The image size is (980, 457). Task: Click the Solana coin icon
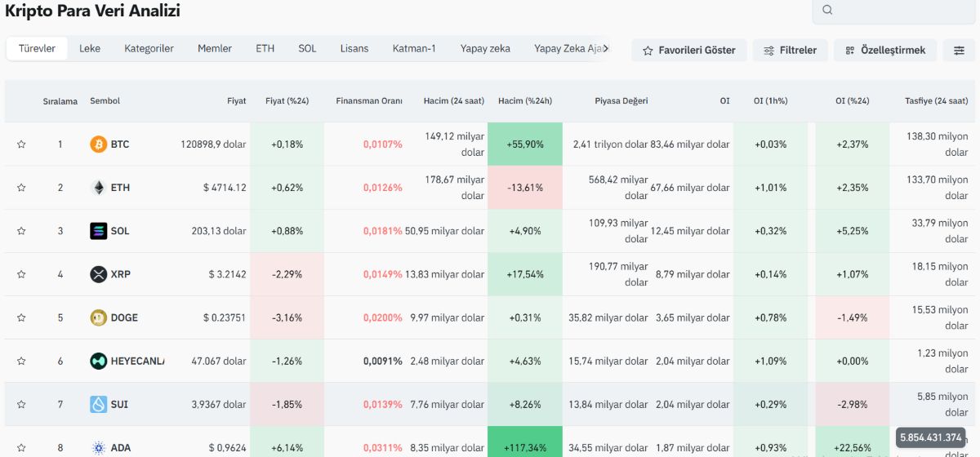pyautogui.click(x=98, y=231)
